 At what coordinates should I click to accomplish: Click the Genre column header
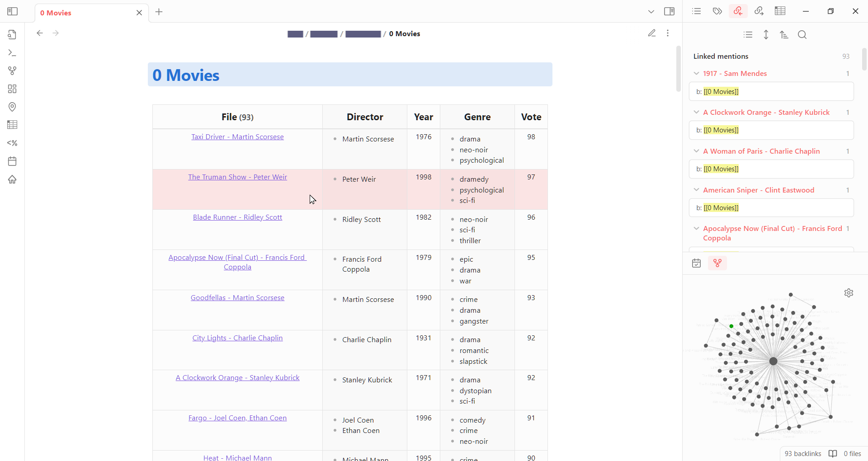(477, 117)
